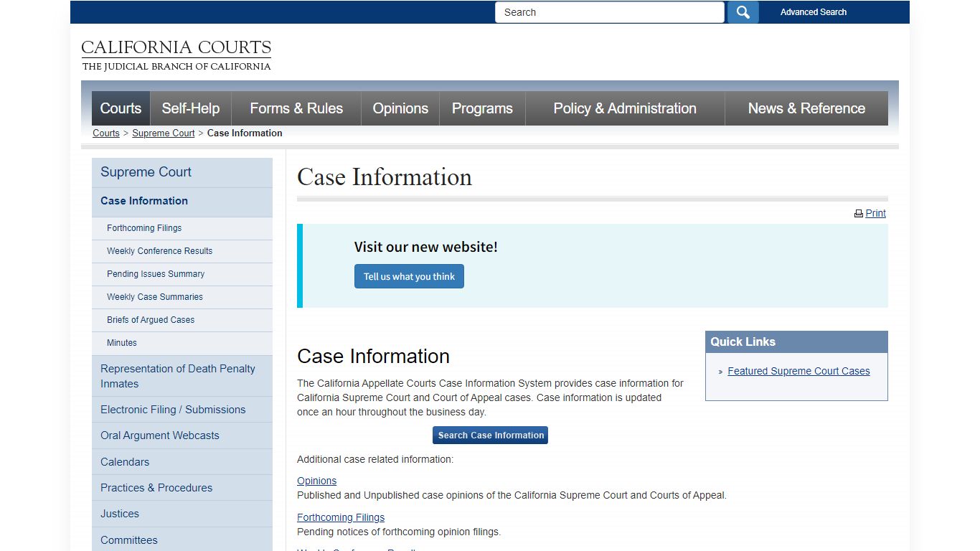This screenshot has height=551, width=980.
Task: Open Weekly Conference Results sidebar item
Action: click(182, 251)
